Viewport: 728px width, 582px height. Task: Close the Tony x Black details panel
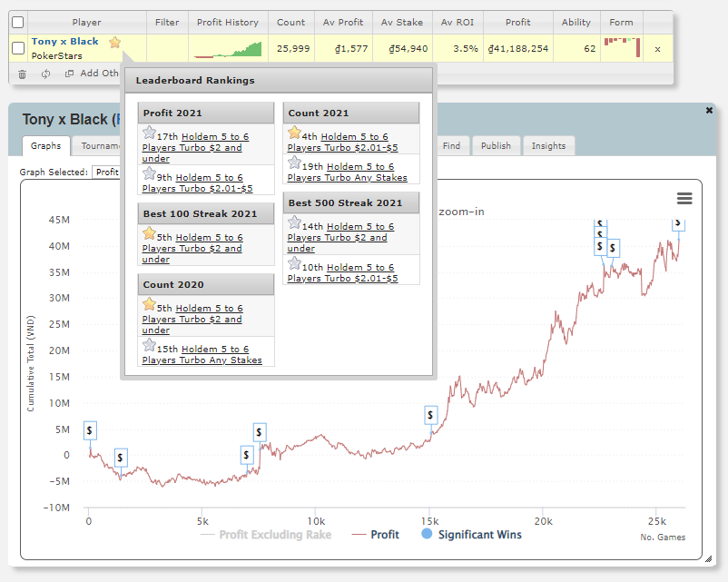pos(709,110)
